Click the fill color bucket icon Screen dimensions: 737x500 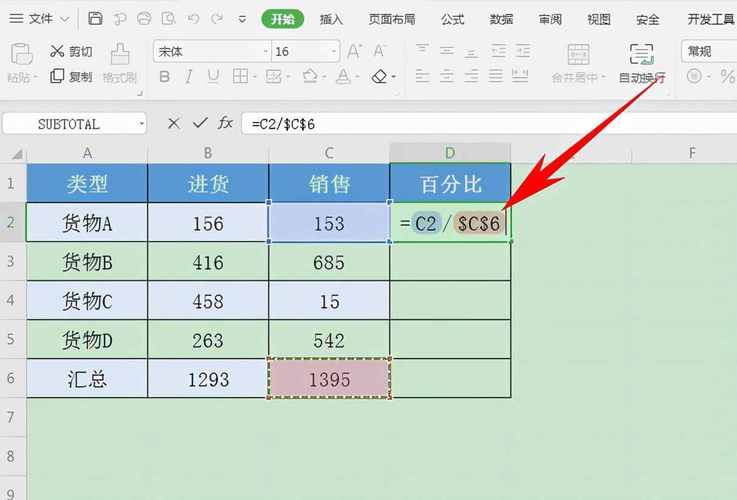[310, 76]
